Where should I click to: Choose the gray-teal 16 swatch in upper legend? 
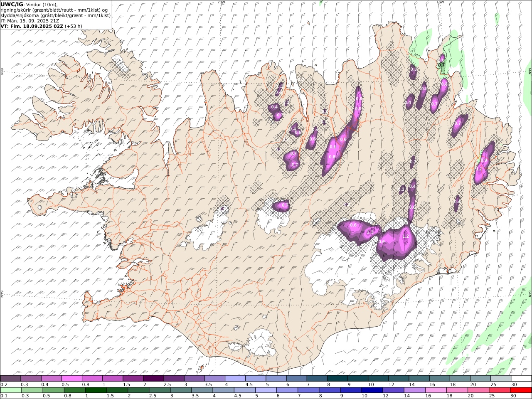coord(439,379)
